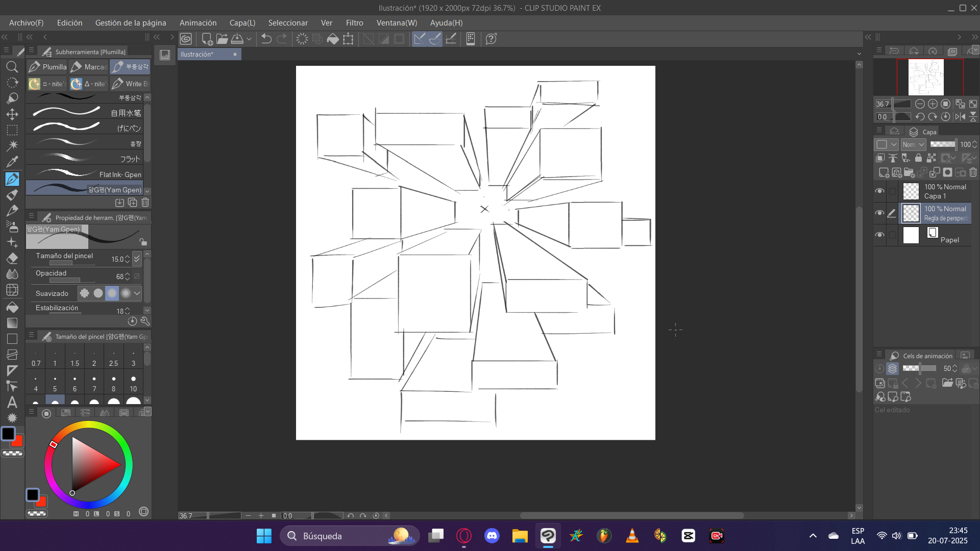Select the Move layer tool
This screenshot has height=551, width=980.
coord(12,114)
